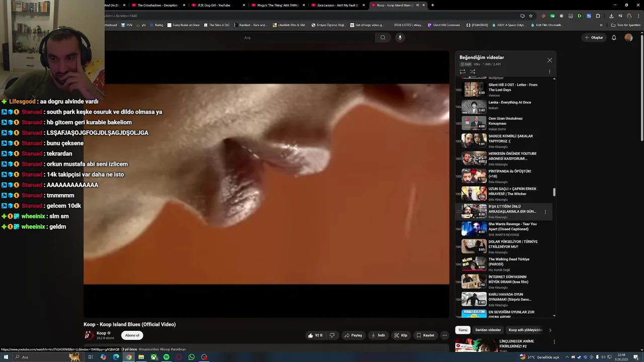Viewport: 644px width, 362px height.
Task: Play Lenka - Everything At Once thumbnail
Action: (474, 107)
